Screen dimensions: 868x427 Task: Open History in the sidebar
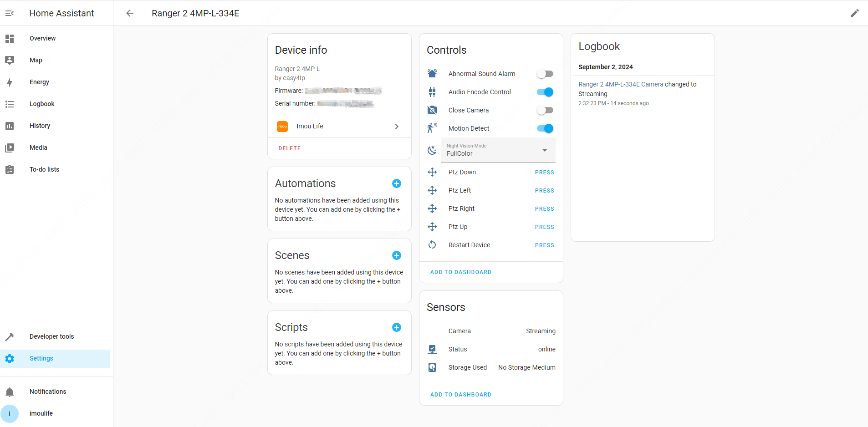point(55,126)
